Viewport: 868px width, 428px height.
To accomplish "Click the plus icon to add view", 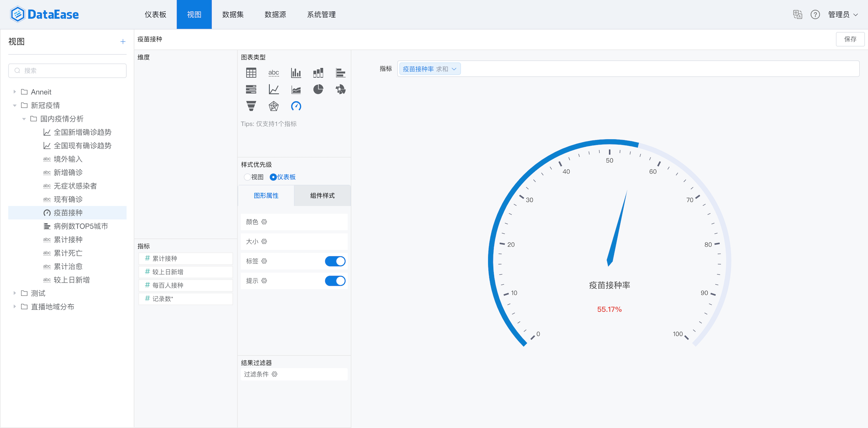I will click(x=123, y=41).
